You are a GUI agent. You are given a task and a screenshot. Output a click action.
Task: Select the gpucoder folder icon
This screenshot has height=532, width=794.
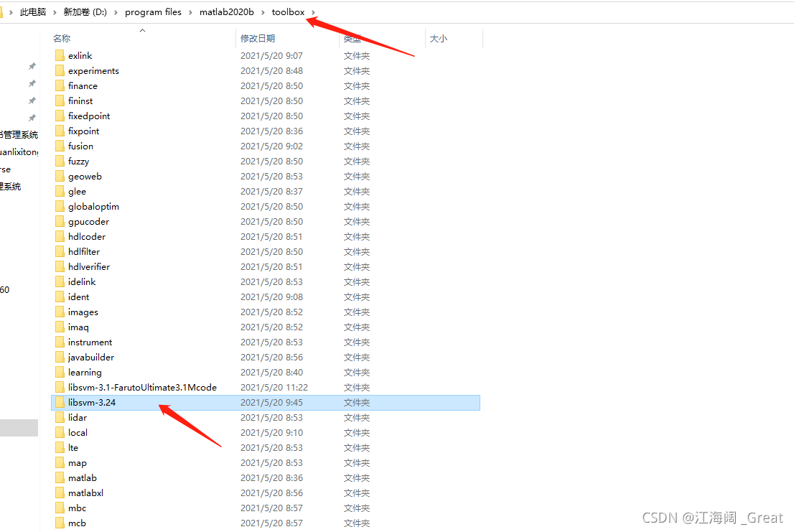pos(60,222)
